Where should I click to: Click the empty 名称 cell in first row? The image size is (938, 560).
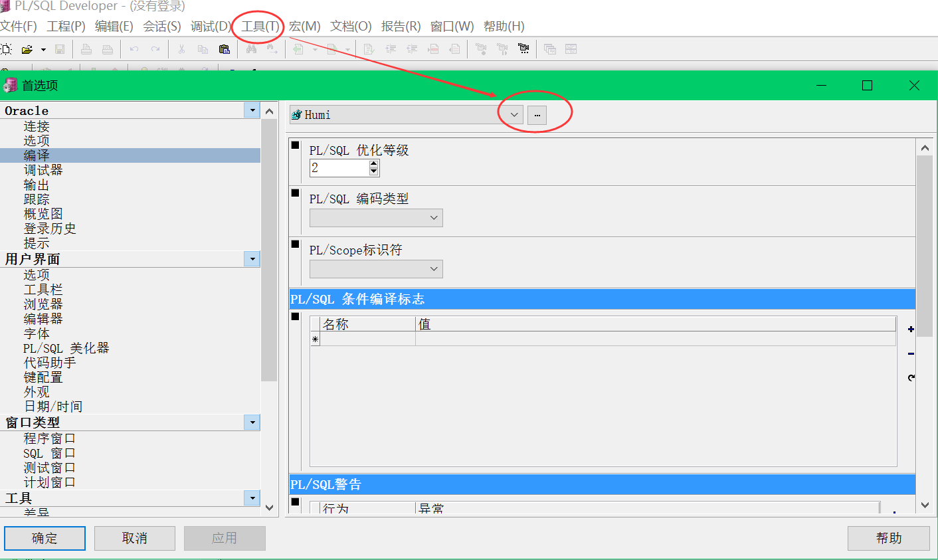coord(369,339)
